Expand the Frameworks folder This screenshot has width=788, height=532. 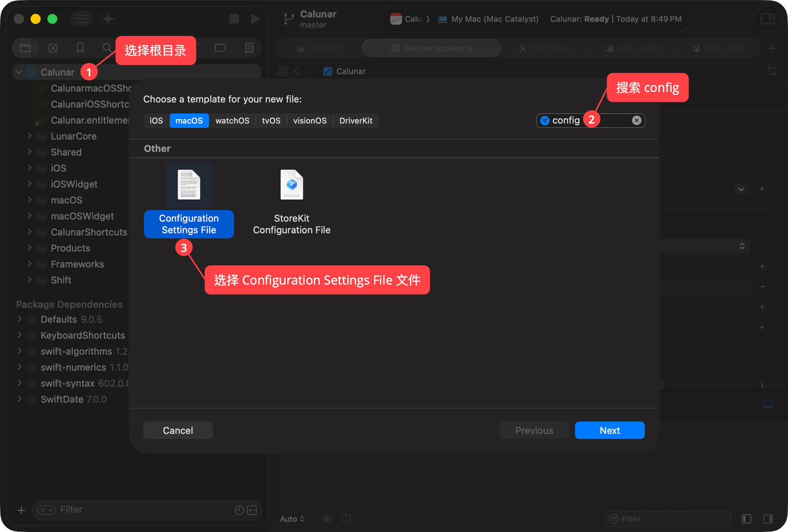[30, 264]
